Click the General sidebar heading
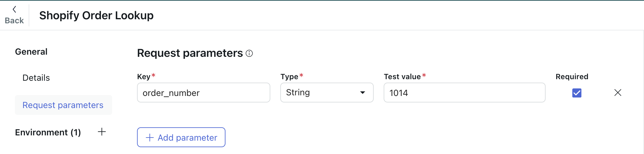 pos(31,52)
